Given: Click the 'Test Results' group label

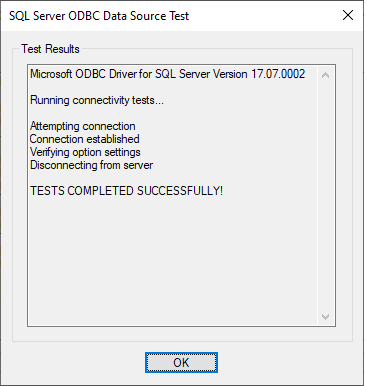Looking at the screenshot, I should click(50, 49).
